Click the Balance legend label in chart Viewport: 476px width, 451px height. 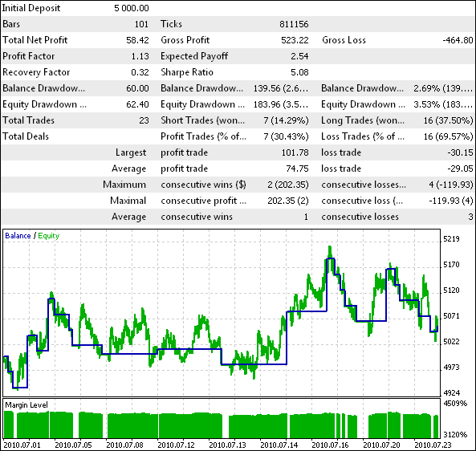click(x=18, y=236)
